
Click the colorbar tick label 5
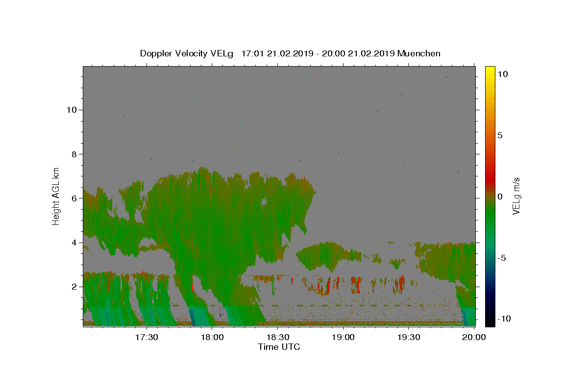[x=500, y=135]
